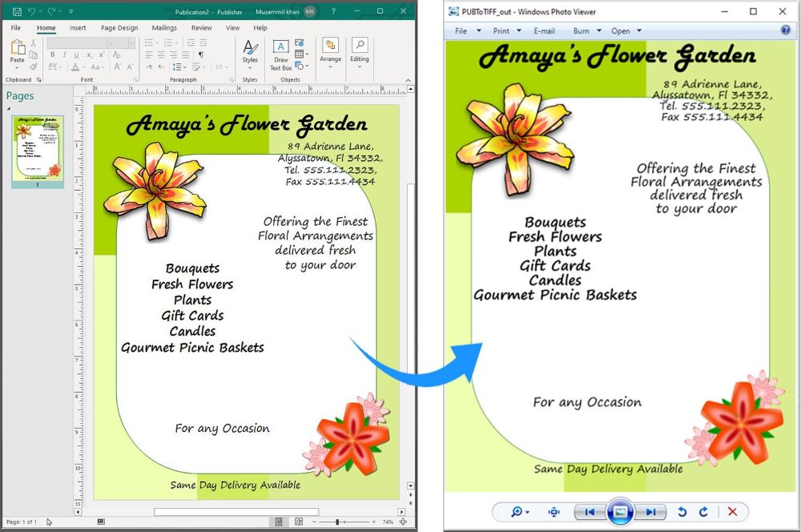Screen dimensions: 801x532
Task: Open the Mailings tab
Action: [x=164, y=28]
